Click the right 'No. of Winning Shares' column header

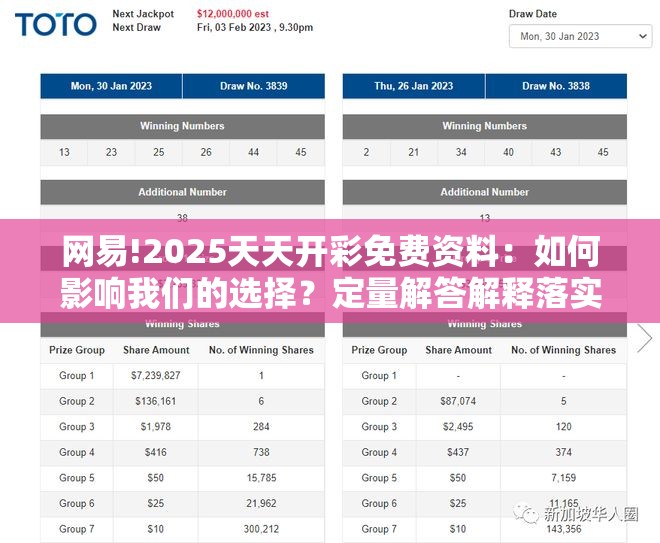coord(564,350)
